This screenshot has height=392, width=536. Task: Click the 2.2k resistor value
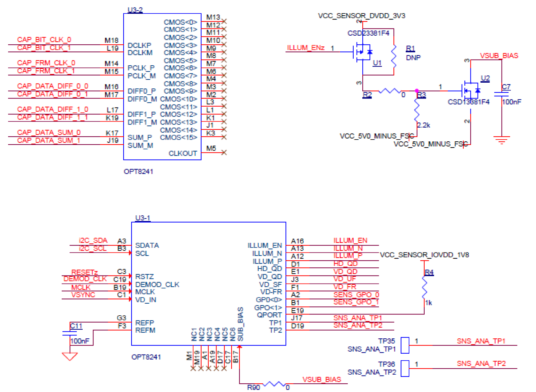click(424, 125)
